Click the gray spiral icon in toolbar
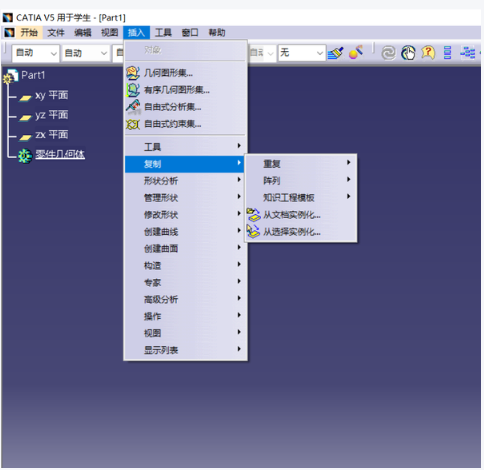484x470 pixels. 388,53
